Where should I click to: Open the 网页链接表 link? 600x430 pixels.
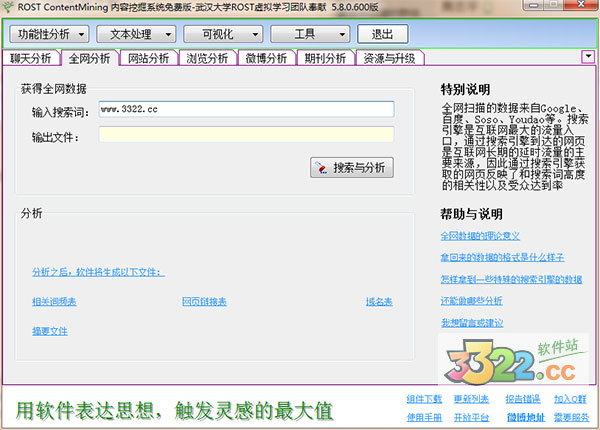tap(204, 301)
